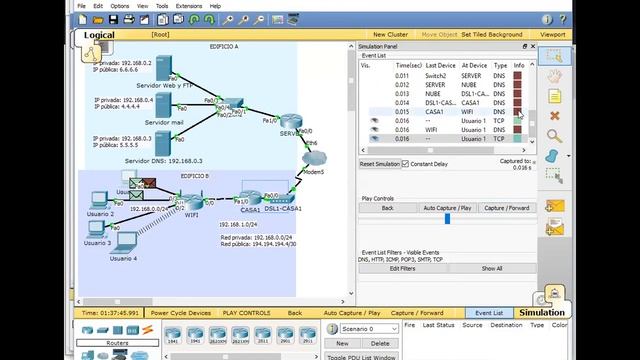
Task: Open the Extensions menu
Action: tap(189, 6)
